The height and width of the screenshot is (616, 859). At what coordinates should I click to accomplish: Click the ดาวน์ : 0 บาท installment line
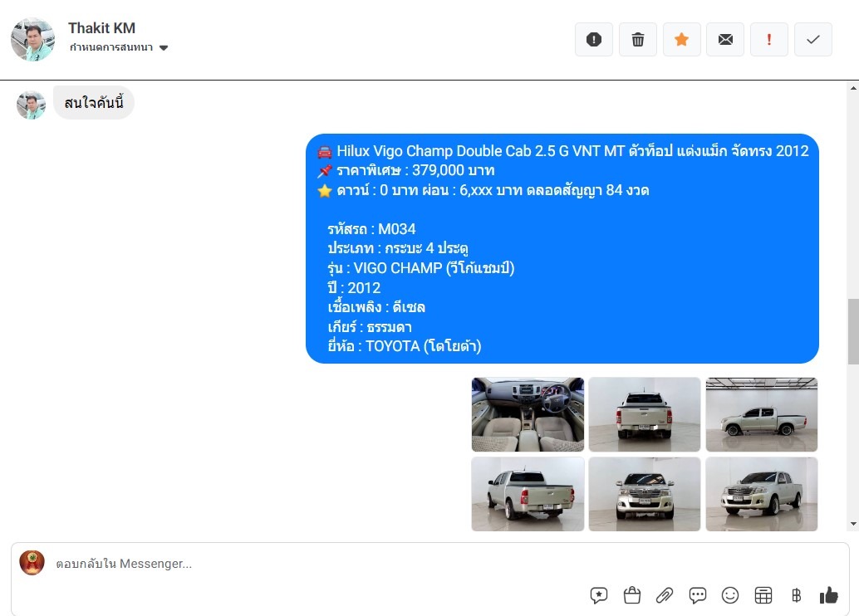coord(483,191)
